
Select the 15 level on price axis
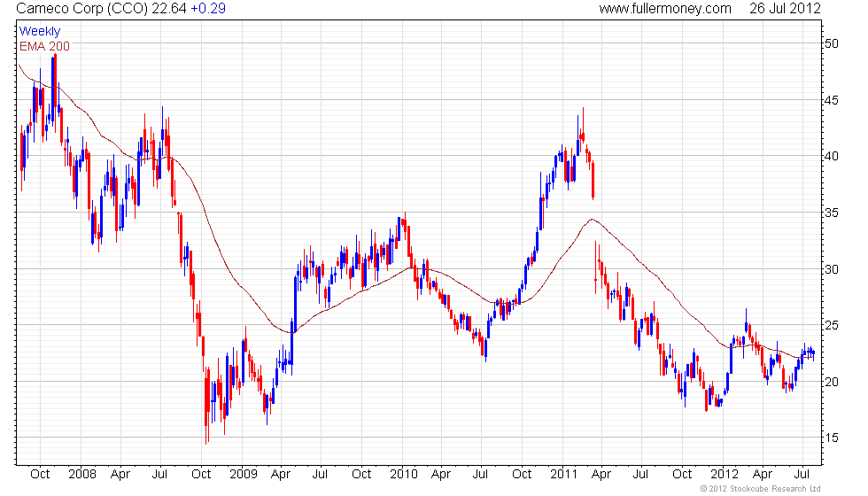click(832, 438)
